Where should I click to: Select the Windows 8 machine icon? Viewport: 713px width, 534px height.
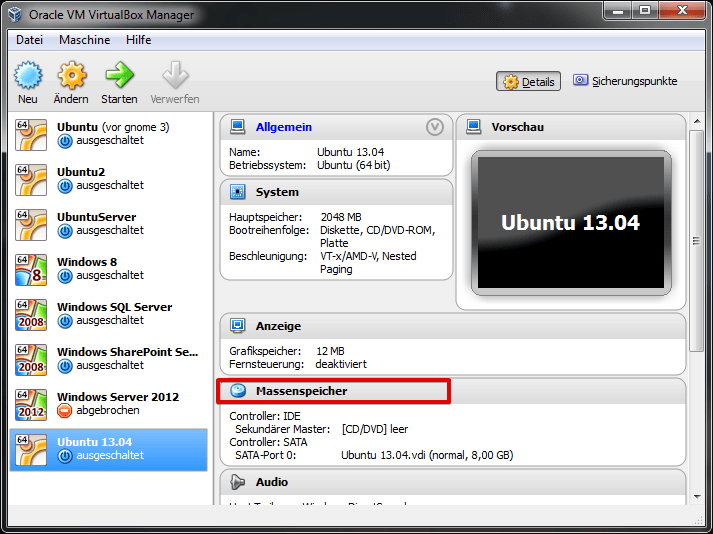coord(31,270)
